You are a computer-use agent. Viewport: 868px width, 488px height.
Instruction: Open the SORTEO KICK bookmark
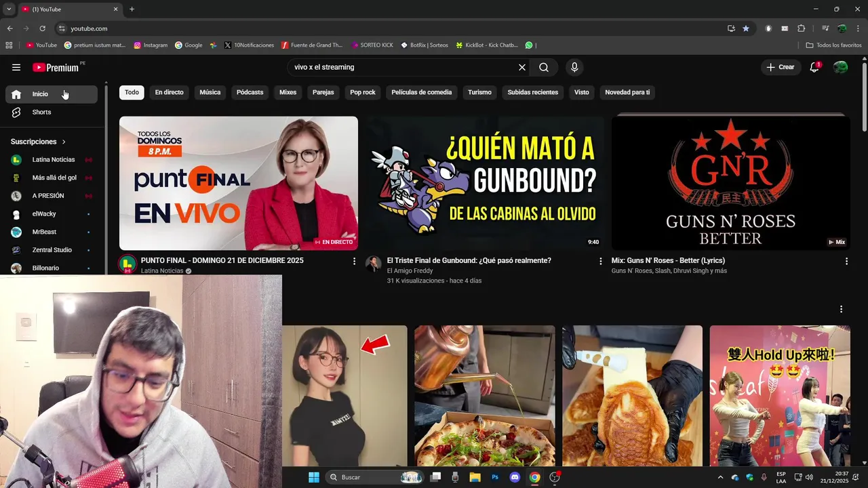(x=372, y=45)
